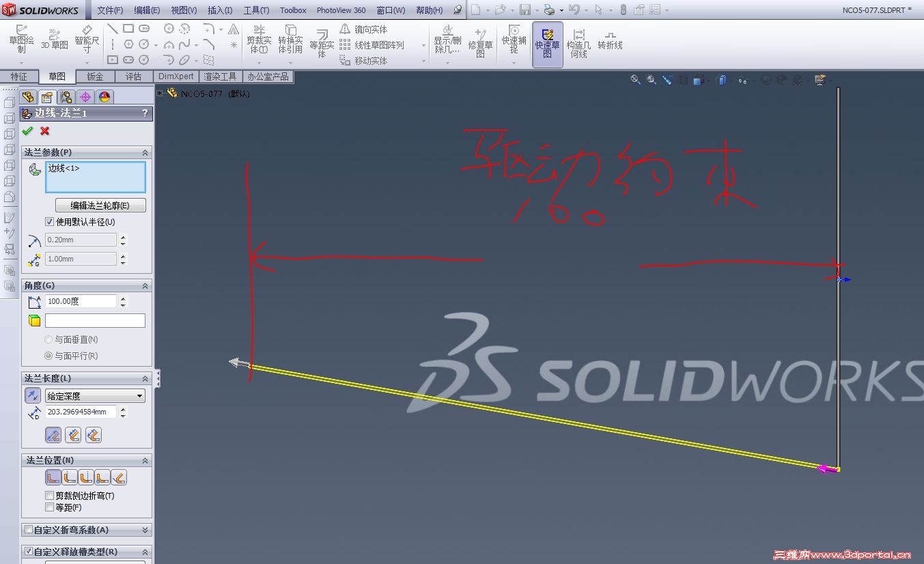Image resolution: width=924 pixels, height=564 pixels.
Task: Click the Sketch (草图绘制) tool icon
Action: tap(21, 30)
